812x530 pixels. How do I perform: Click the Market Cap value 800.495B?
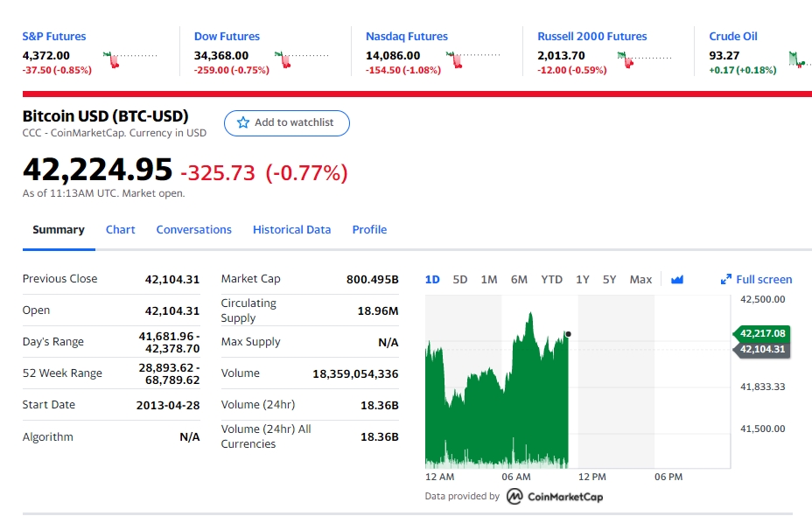[x=373, y=280]
